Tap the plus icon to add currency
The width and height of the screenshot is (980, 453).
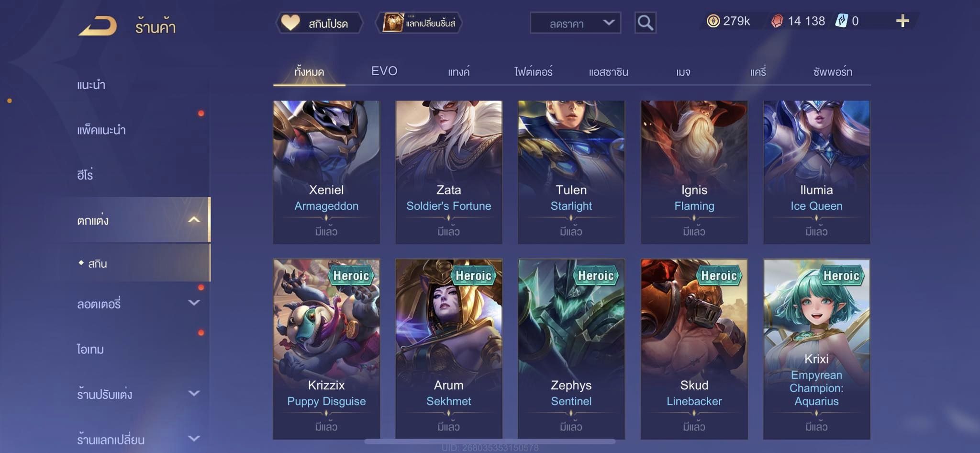coord(902,21)
